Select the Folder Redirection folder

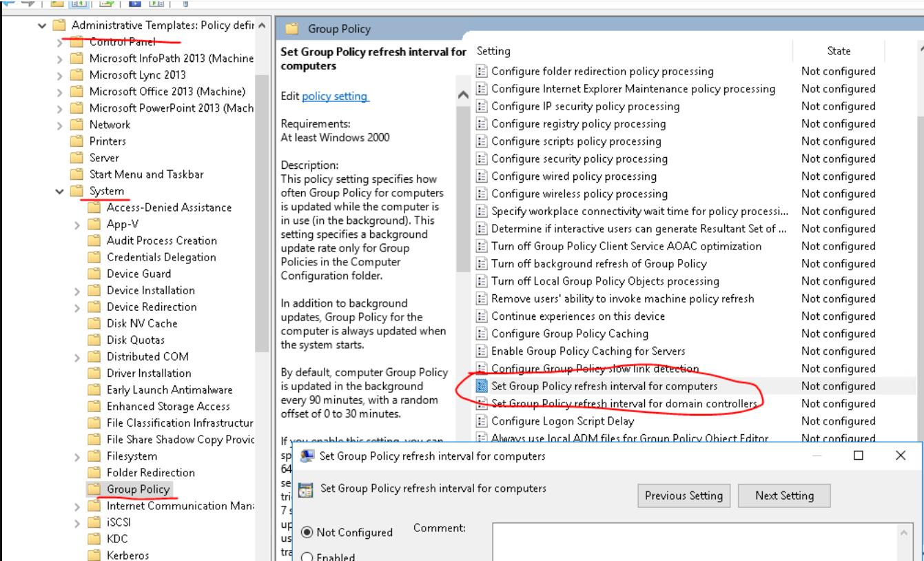pos(150,472)
